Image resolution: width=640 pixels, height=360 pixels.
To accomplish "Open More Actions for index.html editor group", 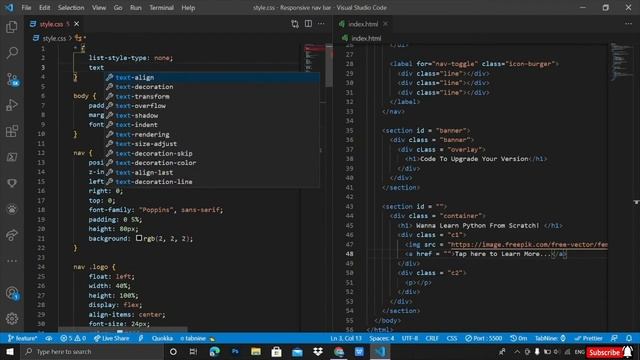I will [628, 24].
